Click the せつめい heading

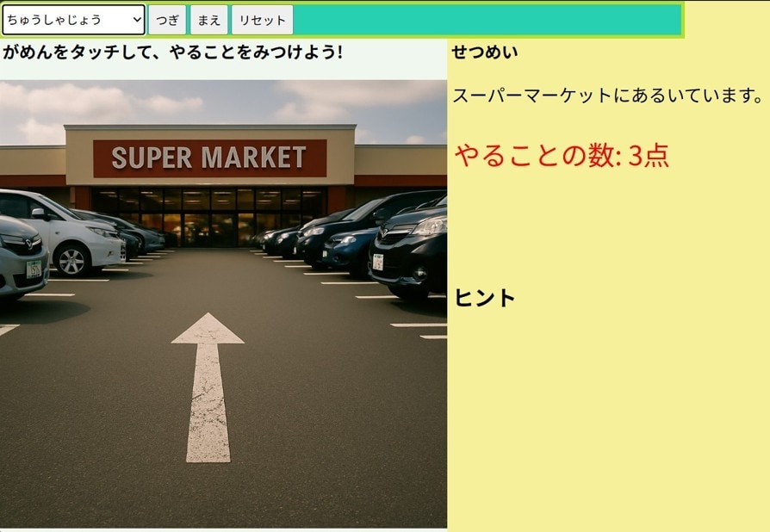[x=485, y=52]
